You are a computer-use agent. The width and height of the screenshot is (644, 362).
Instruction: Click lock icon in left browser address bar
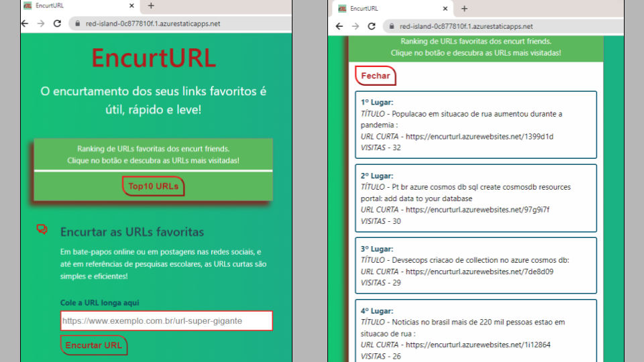coord(77,23)
